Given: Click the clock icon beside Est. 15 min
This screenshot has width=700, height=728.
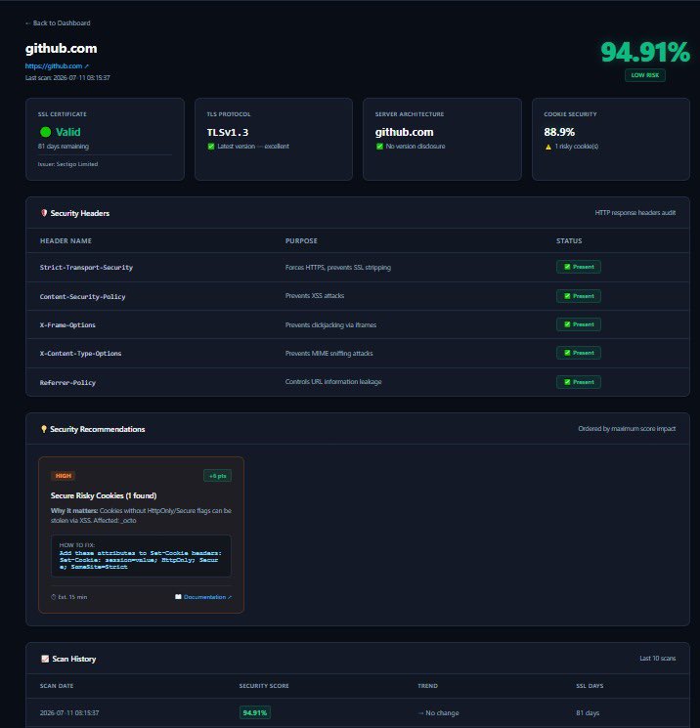Looking at the screenshot, I should tap(54, 597).
